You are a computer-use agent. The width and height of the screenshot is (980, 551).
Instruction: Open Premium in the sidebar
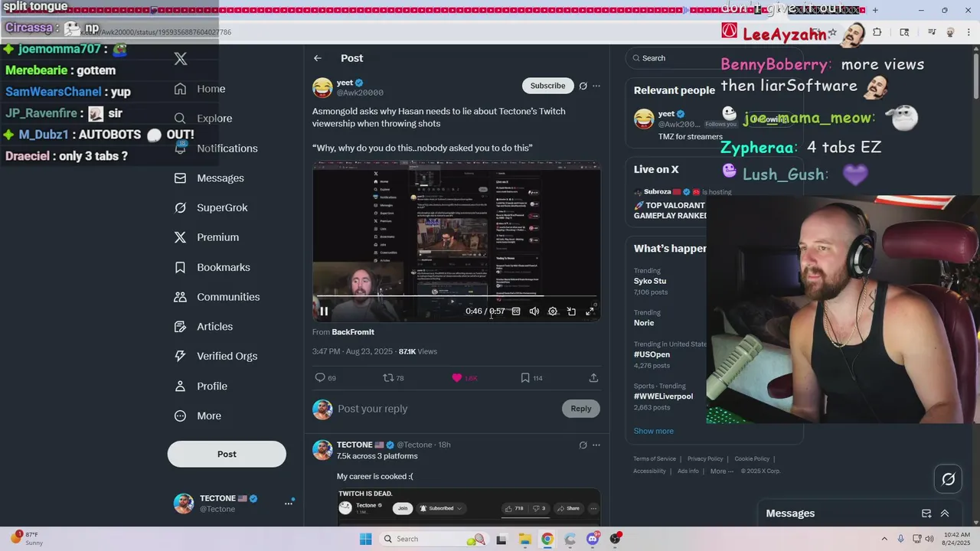click(x=207, y=237)
